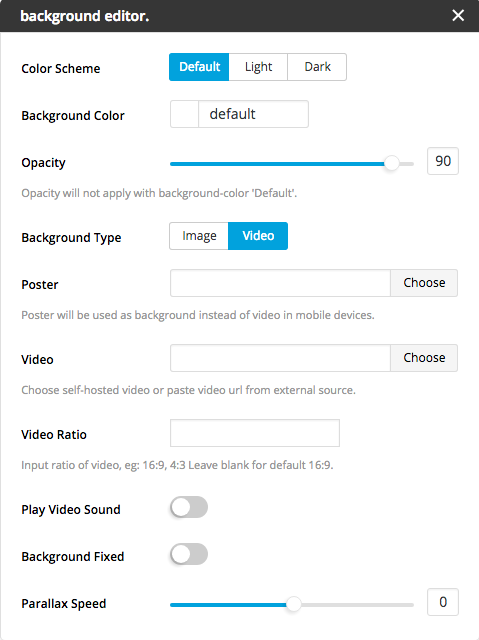
Task: Click the gray end of Opacity track
Action: 407,164
